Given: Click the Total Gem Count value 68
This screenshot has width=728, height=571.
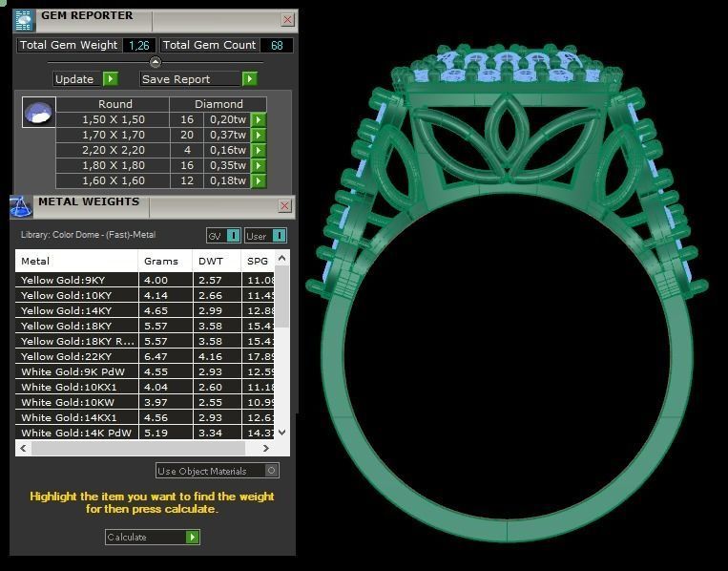Looking at the screenshot, I should click(x=277, y=46).
